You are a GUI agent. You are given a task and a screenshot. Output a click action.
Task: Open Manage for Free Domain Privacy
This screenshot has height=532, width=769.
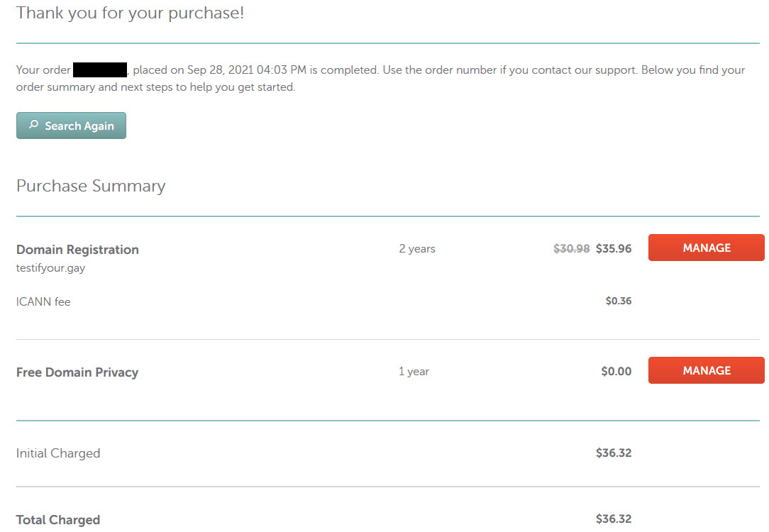click(707, 370)
